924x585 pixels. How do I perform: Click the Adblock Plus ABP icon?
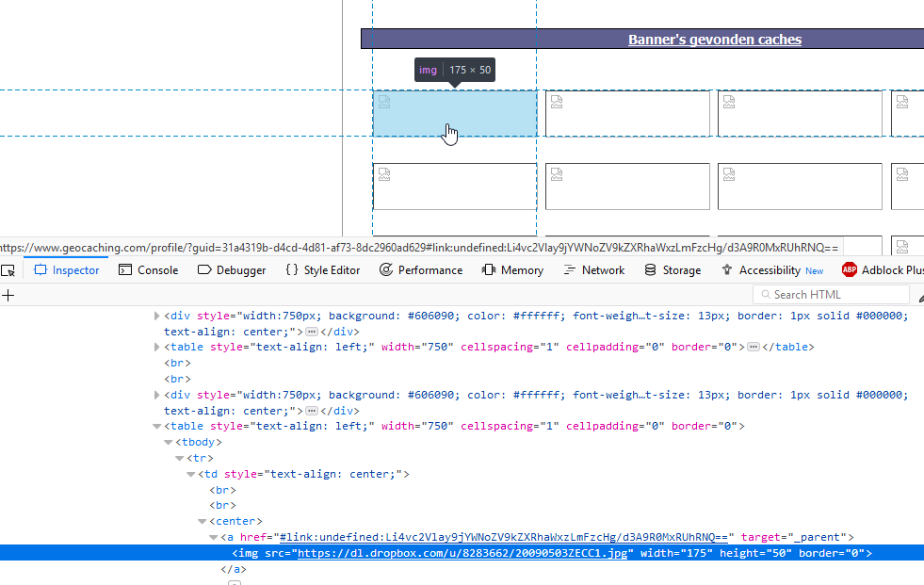[849, 270]
